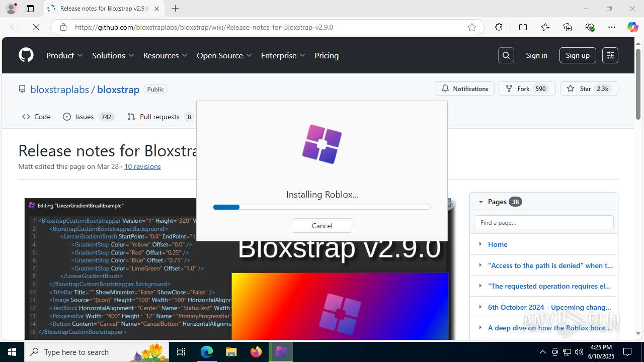This screenshot has width=644, height=362.
Task: Expand the Solutions menu
Action: tap(113, 55)
